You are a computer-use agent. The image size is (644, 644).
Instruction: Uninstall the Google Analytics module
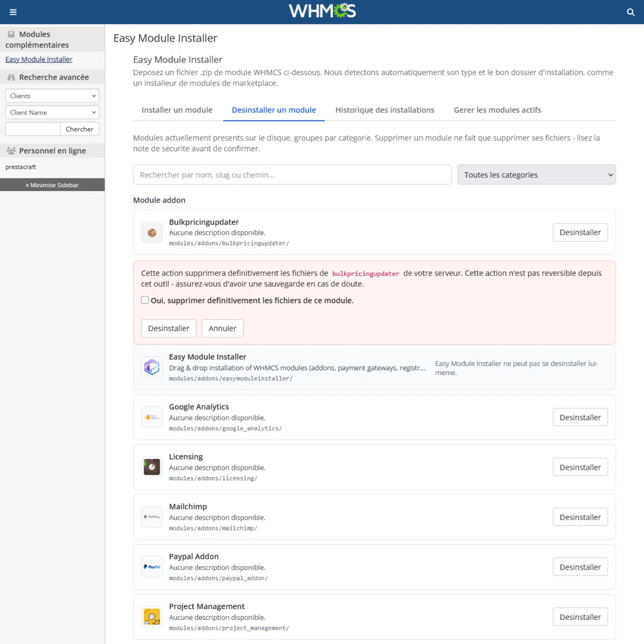coord(580,417)
